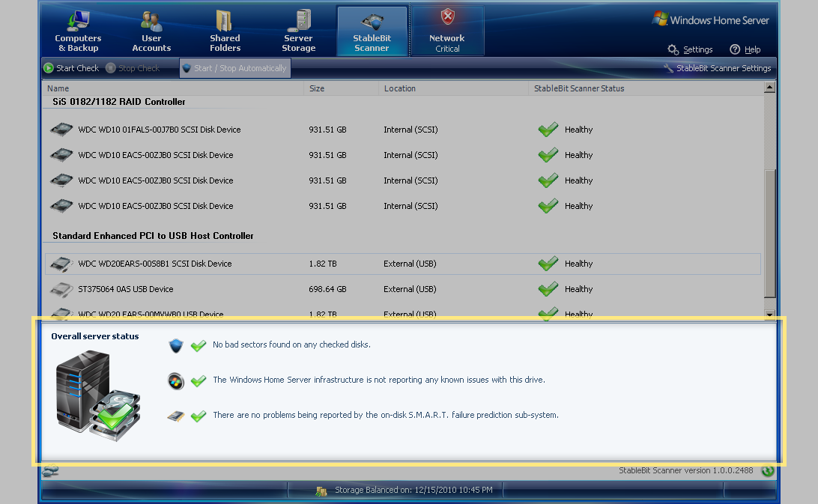This screenshot has width=818, height=504.
Task: Select the StableBit Scanner tab
Action: (372, 31)
